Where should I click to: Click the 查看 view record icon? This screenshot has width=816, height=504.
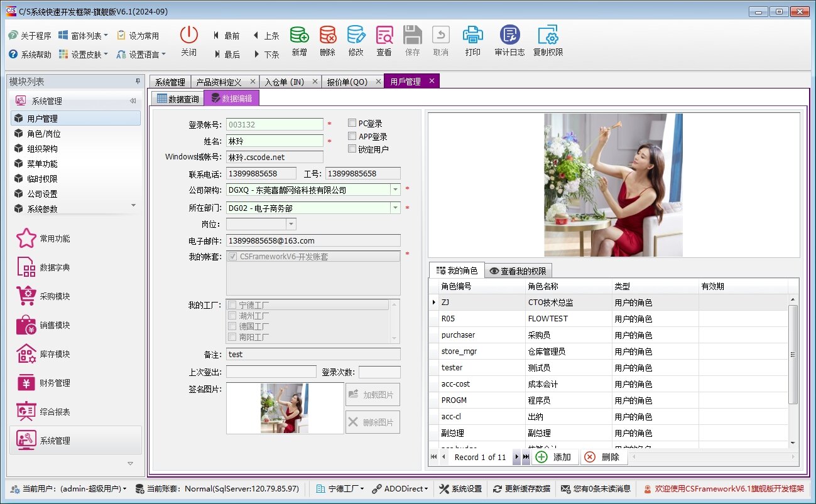(384, 40)
